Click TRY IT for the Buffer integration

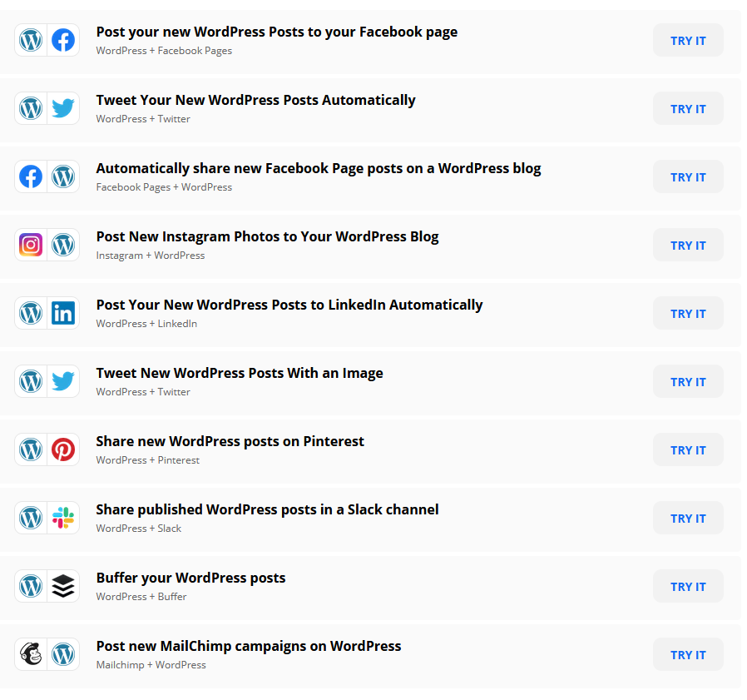point(688,586)
